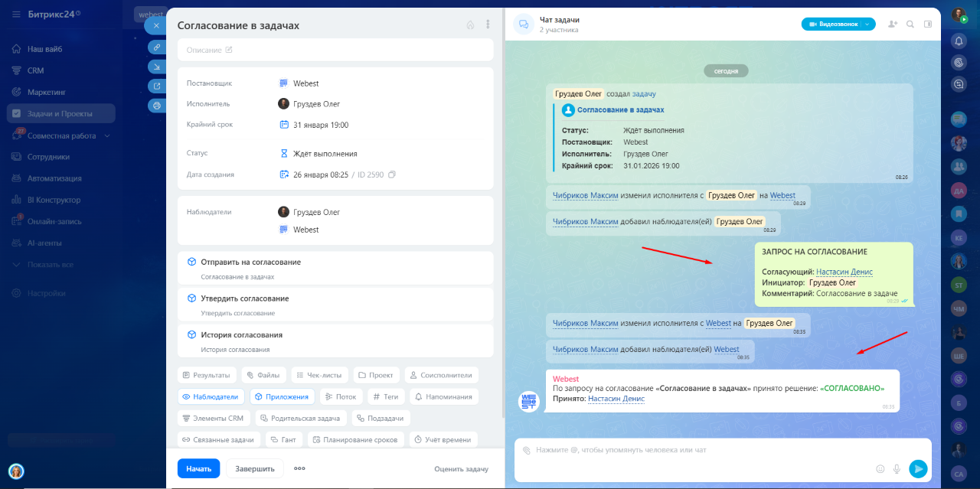Image resolution: width=980 pixels, height=489 pixels.
Task: Open more actions ellipsis near Завершить
Action: point(299,468)
